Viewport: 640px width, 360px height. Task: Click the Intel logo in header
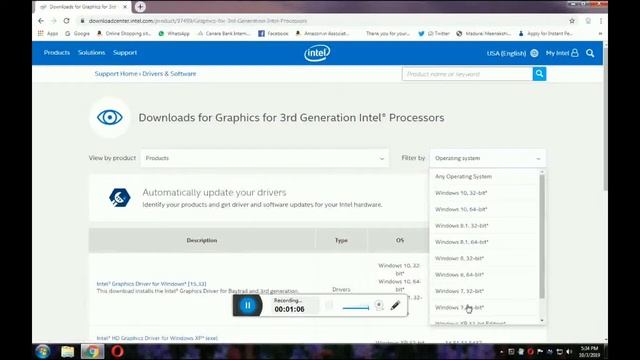pyautogui.click(x=317, y=53)
